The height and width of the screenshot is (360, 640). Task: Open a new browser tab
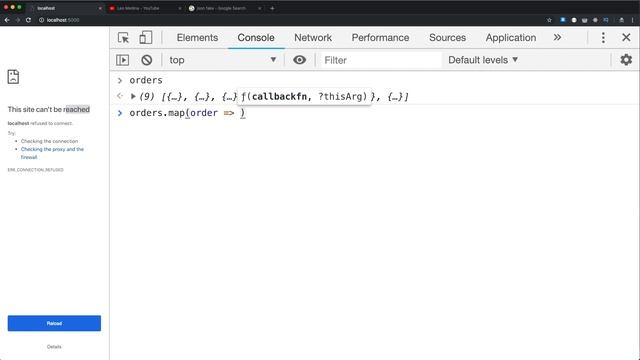tap(272, 8)
